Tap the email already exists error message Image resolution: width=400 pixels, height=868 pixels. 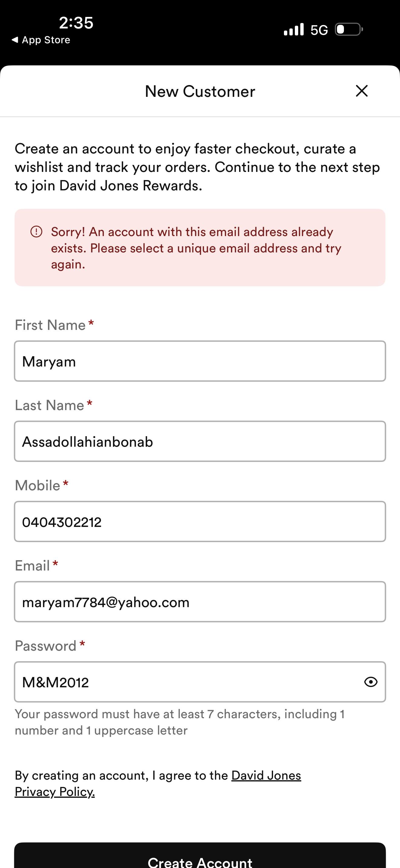click(x=196, y=248)
